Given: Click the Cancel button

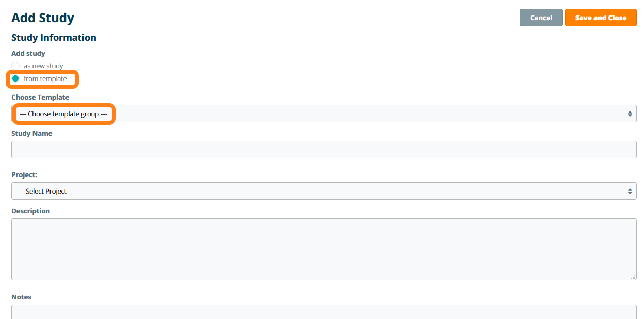Looking at the screenshot, I should (x=541, y=18).
